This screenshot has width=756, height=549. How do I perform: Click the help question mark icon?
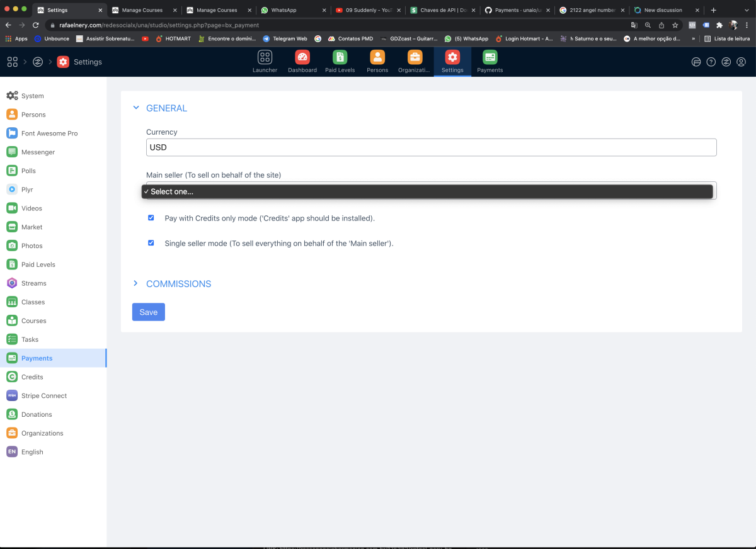(x=711, y=62)
